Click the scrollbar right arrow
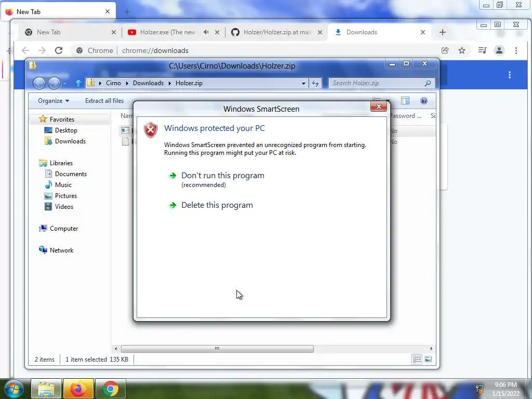532x399 pixels. [x=431, y=349]
